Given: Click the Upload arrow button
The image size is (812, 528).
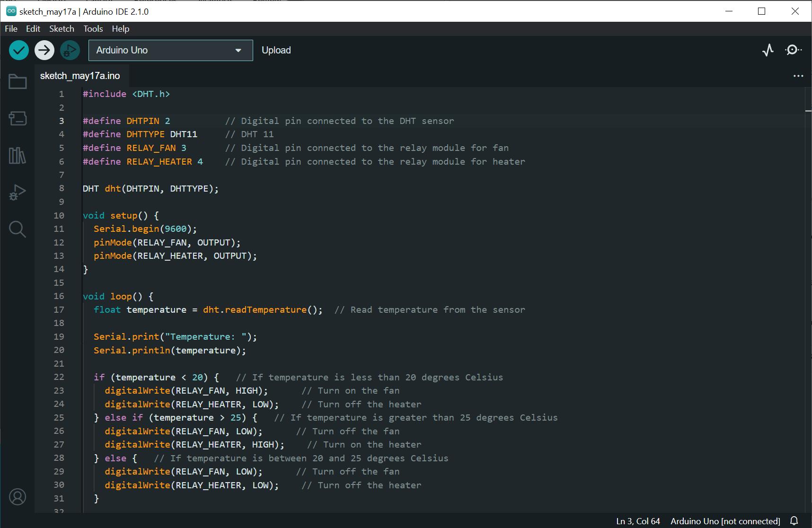Looking at the screenshot, I should 44,50.
